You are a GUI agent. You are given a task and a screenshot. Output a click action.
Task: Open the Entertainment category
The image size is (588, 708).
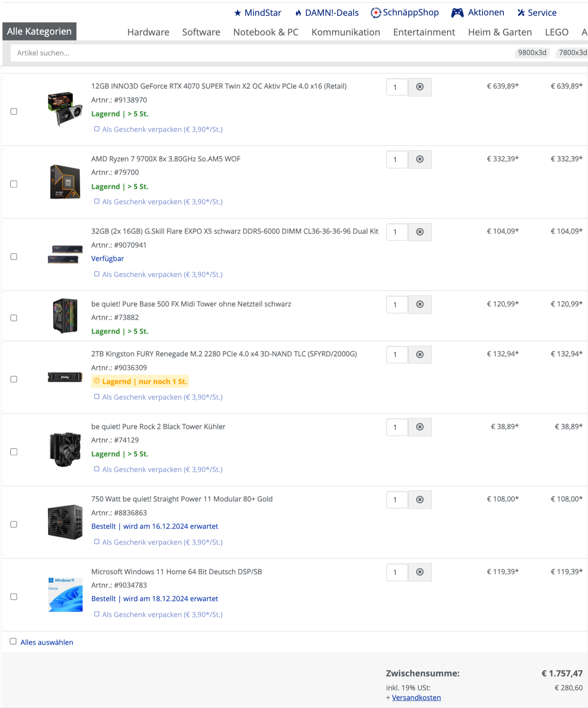(x=424, y=32)
